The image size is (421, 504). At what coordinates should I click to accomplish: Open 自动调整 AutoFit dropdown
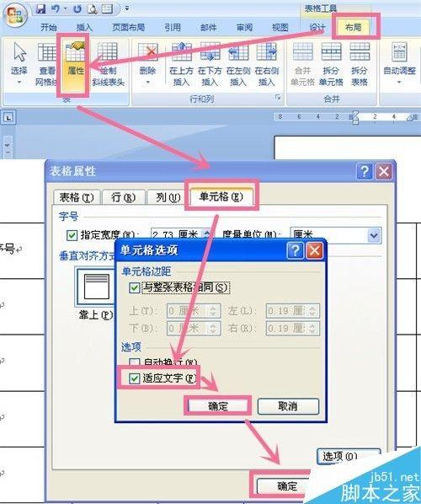pos(399,64)
